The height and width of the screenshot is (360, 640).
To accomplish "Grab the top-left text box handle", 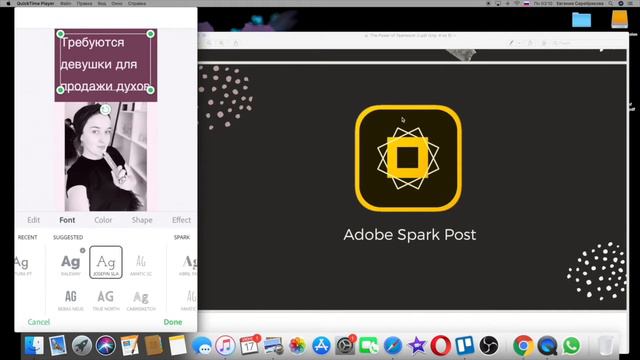I will [x=60, y=33].
